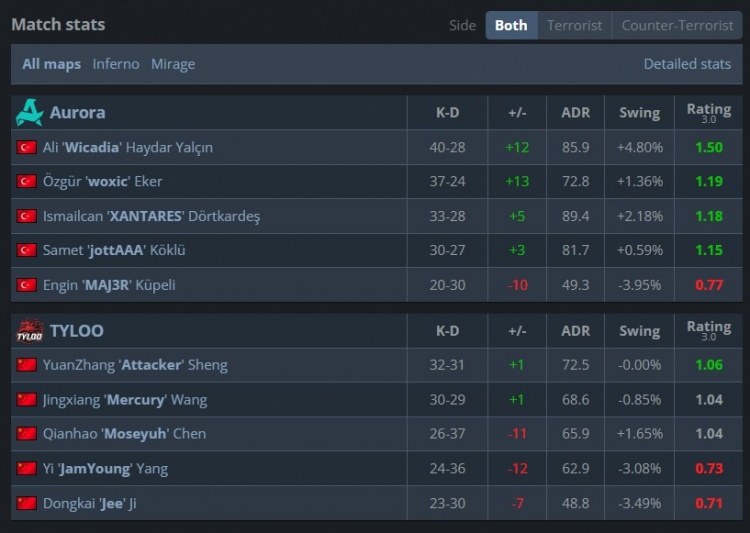Open the Detailed stats link

687,64
